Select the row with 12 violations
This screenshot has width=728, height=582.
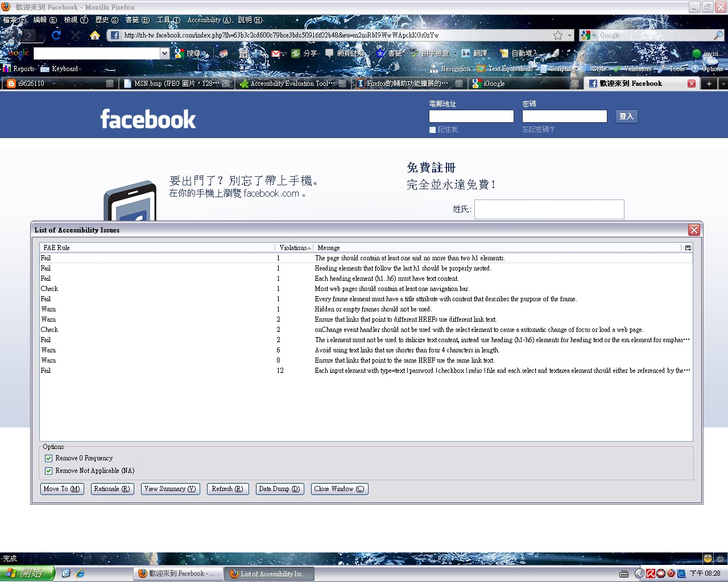pyautogui.click(x=366, y=371)
